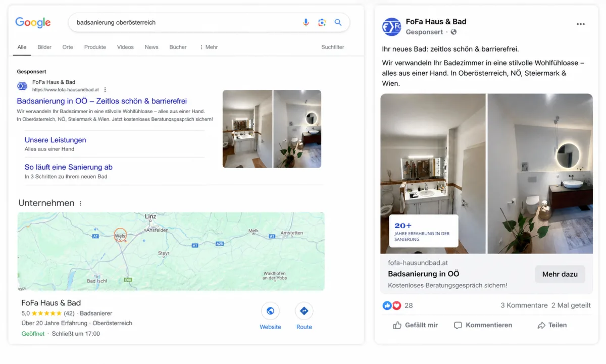Click the Mehr dazu button

pos(560,274)
